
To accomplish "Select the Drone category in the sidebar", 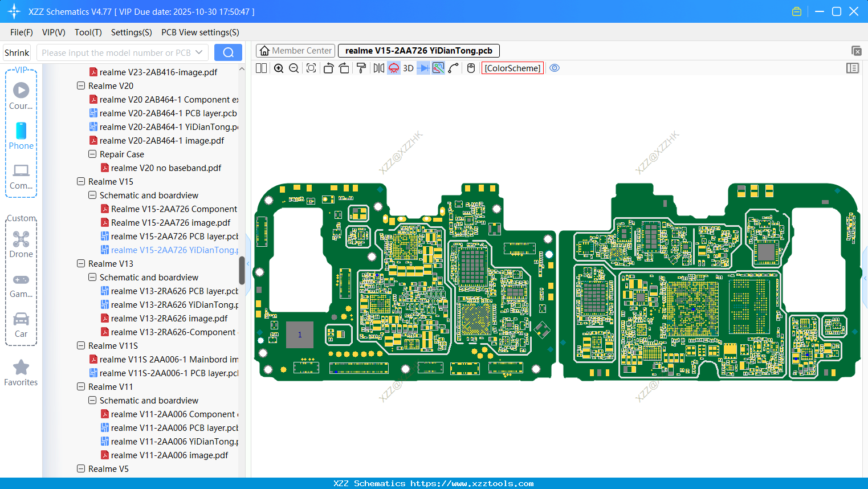I will (21, 244).
